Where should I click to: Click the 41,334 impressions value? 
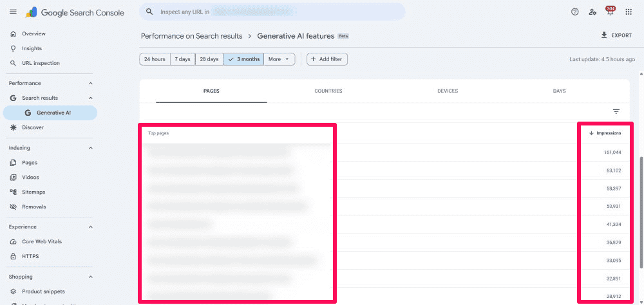point(614,225)
